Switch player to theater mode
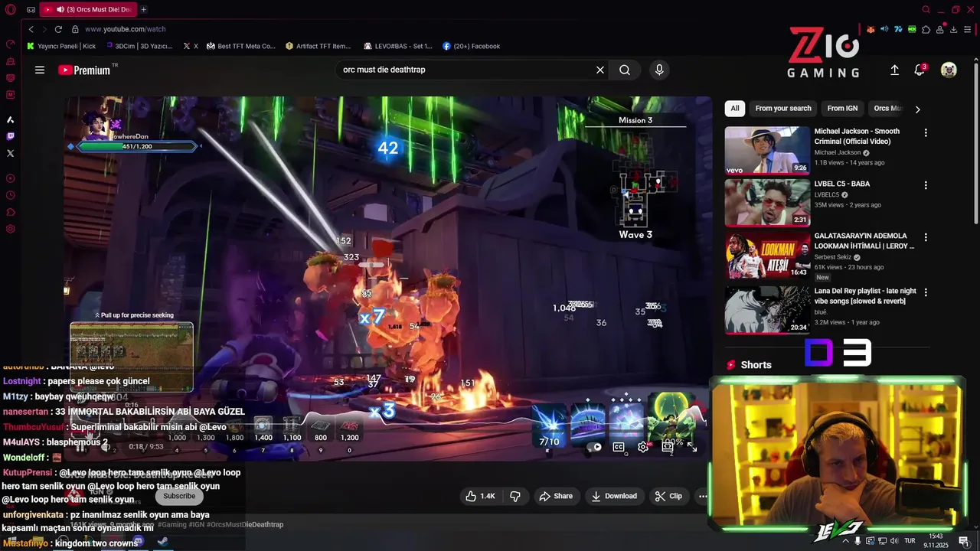Viewport: 980px width, 551px height. pyautogui.click(x=668, y=447)
